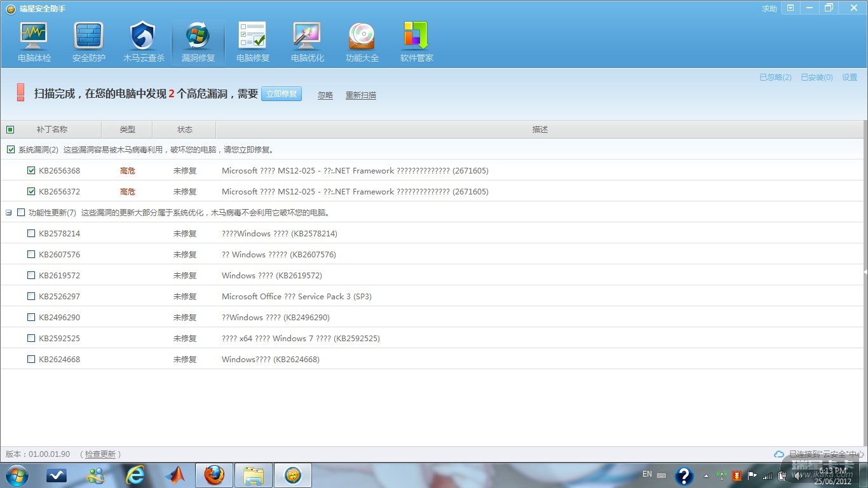
Task: Click the green wireless antenna tray icon
Action: pos(721,475)
